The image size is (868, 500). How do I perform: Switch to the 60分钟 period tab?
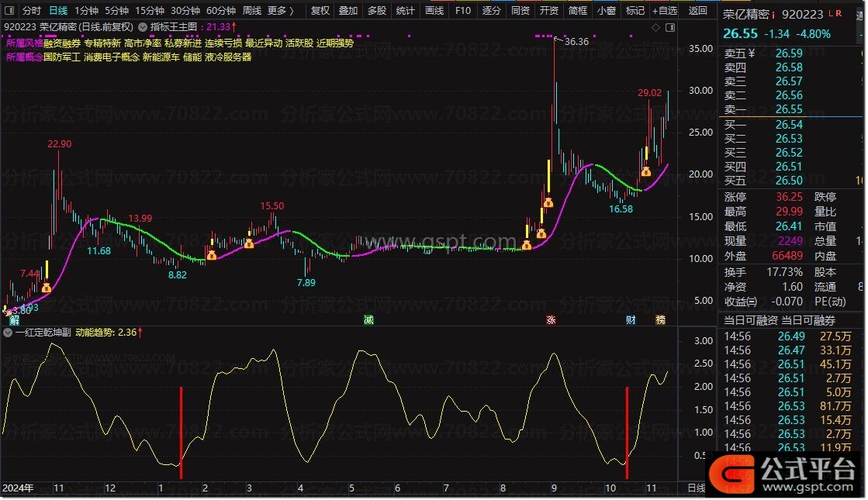(x=220, y=11)
